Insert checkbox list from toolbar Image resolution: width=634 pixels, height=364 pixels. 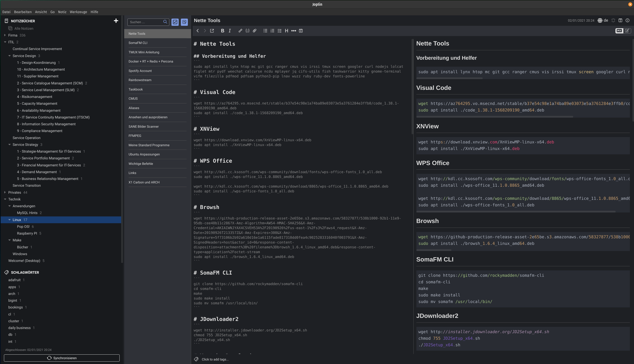[x=279, y=31]
